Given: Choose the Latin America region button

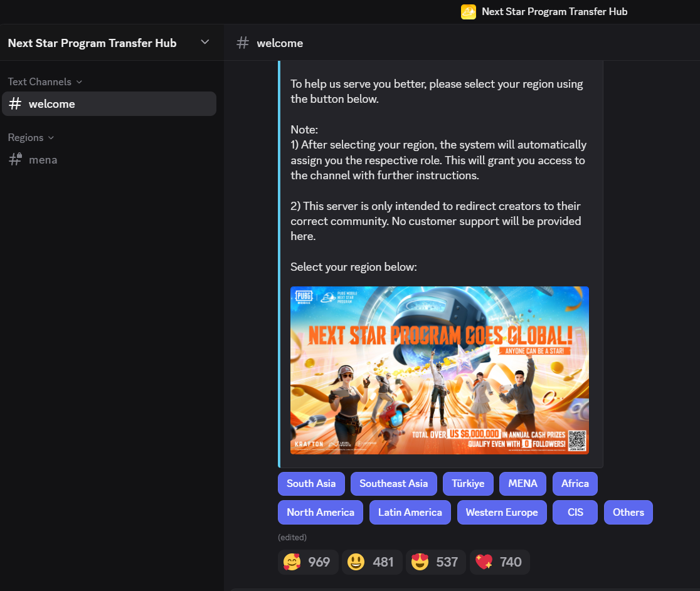Looking at the screenshot, I should point(410,513).
